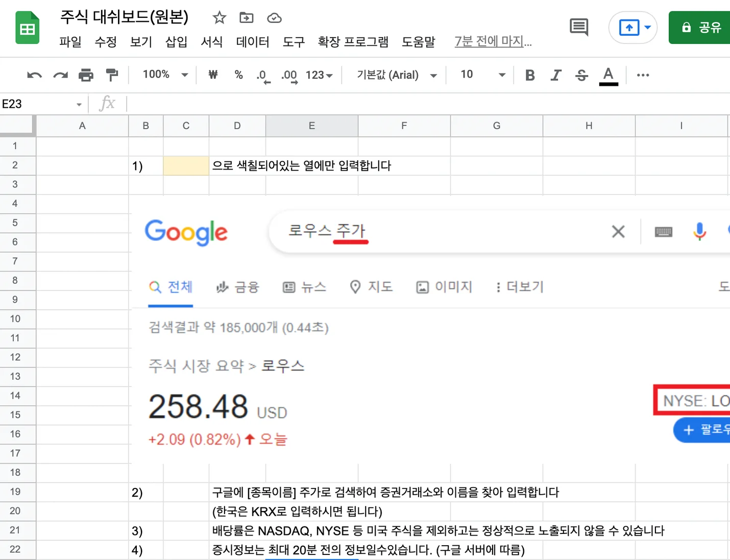Open the comment history icon
Viewport: 730px width, 560px height.
pos(579,27)
